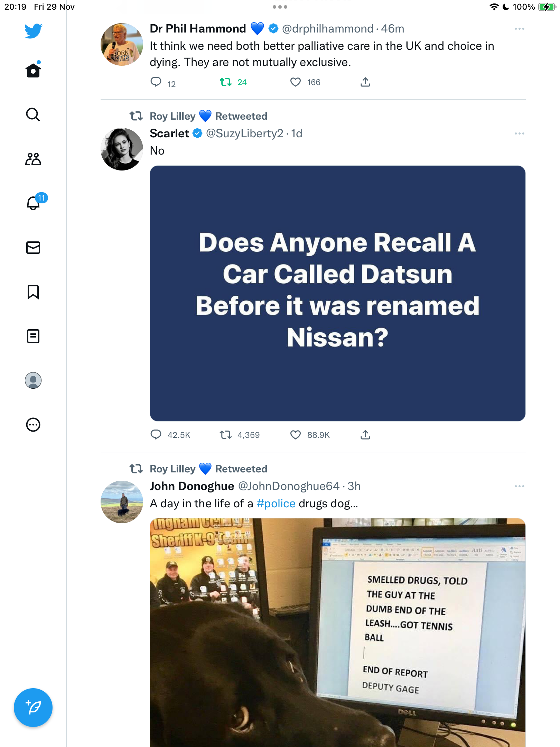Open the Search magnifier in sidebar
Image resolution: width=560 pixels, height=747 pixels.
pyautogui.click(x=33, y=114)
